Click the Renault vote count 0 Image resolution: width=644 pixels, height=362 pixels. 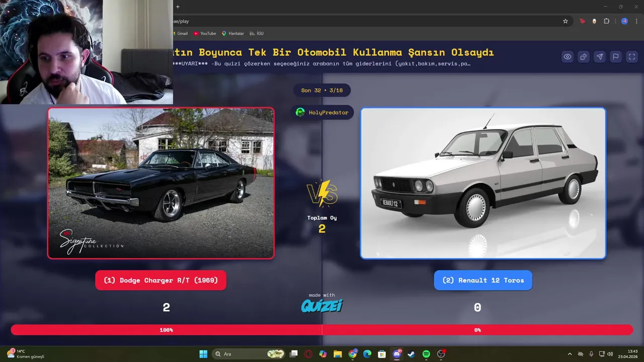(x=477, y=308)
